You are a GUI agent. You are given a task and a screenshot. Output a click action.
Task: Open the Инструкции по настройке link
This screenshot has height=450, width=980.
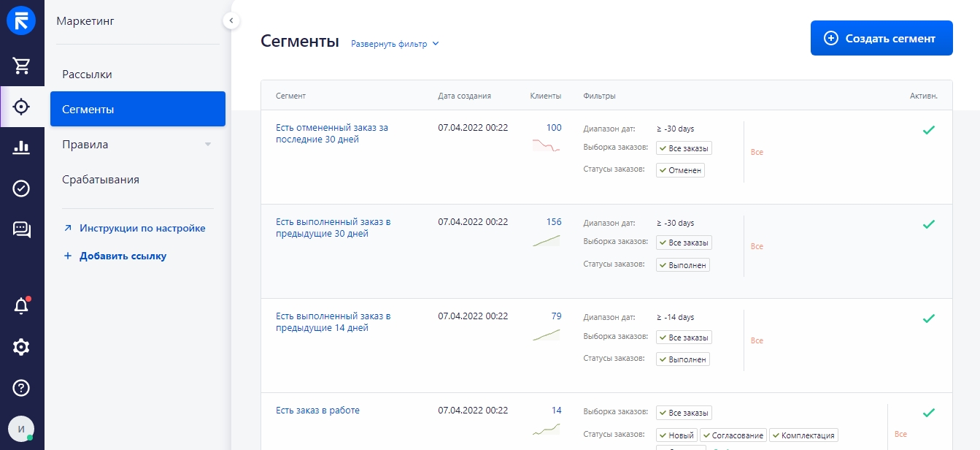pos(143,228)
